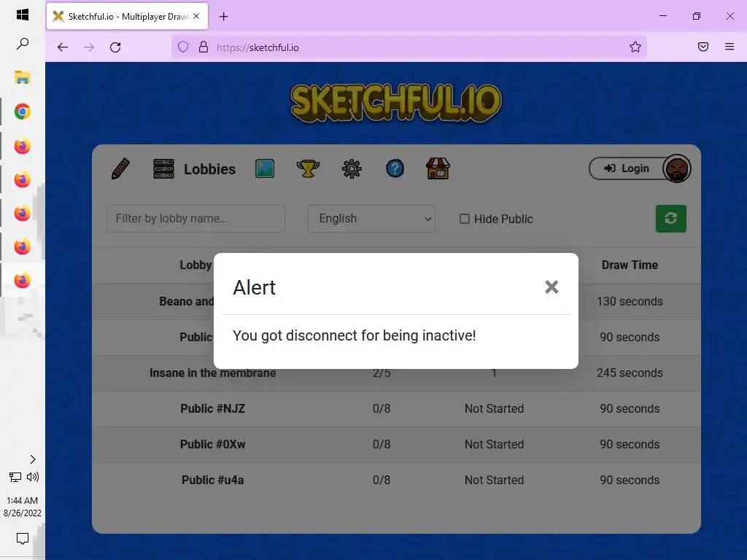Close the Sketchful.io browser tab
The height and width of the screenshot is (560, 747).
(x=196, y=16)
